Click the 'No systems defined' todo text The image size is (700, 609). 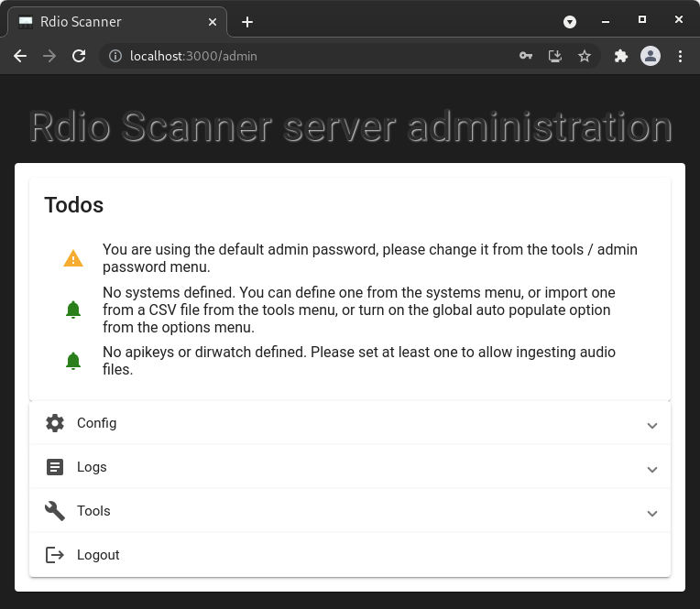point(359,310)
